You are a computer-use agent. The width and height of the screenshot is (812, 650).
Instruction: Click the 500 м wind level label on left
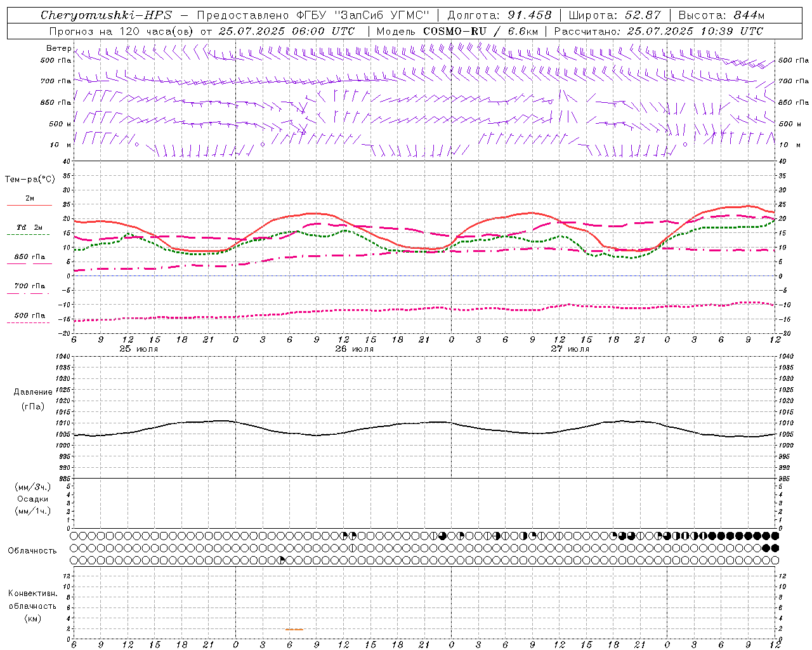coord(60,124)
